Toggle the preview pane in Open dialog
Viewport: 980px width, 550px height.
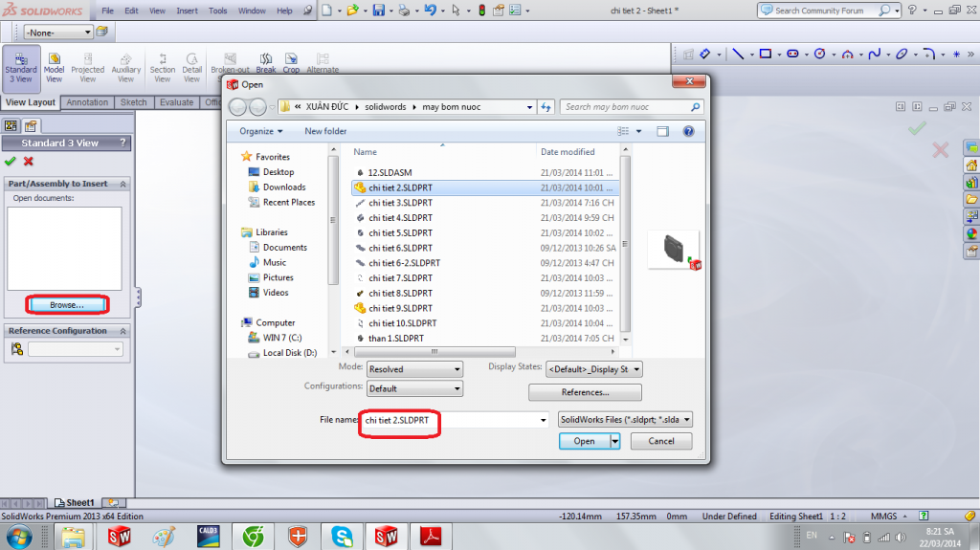662,131
